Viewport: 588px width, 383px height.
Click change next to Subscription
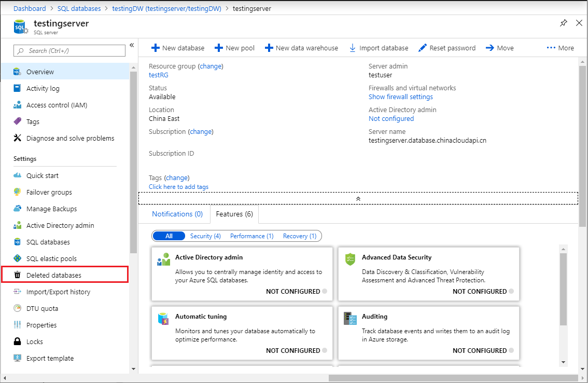(x=201, y=131)
